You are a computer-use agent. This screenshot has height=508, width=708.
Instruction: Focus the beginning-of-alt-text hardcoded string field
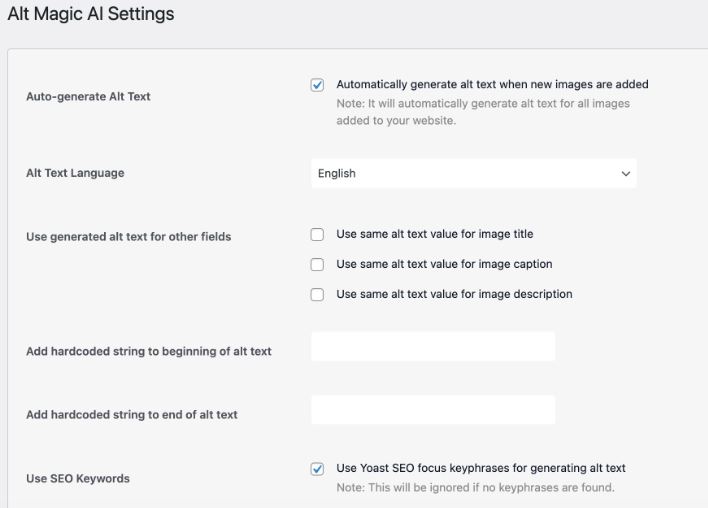433,346
